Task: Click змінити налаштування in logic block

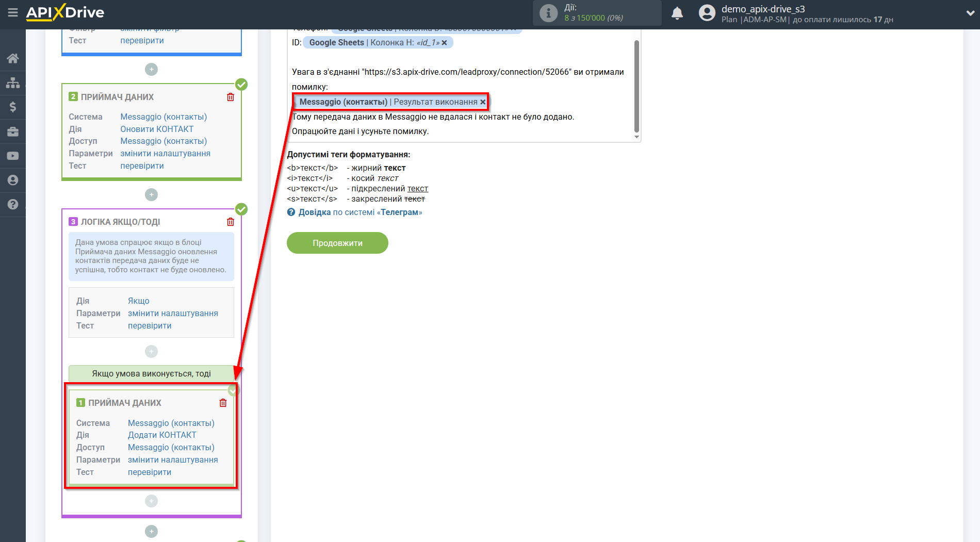Action: [x=173, y=314]
